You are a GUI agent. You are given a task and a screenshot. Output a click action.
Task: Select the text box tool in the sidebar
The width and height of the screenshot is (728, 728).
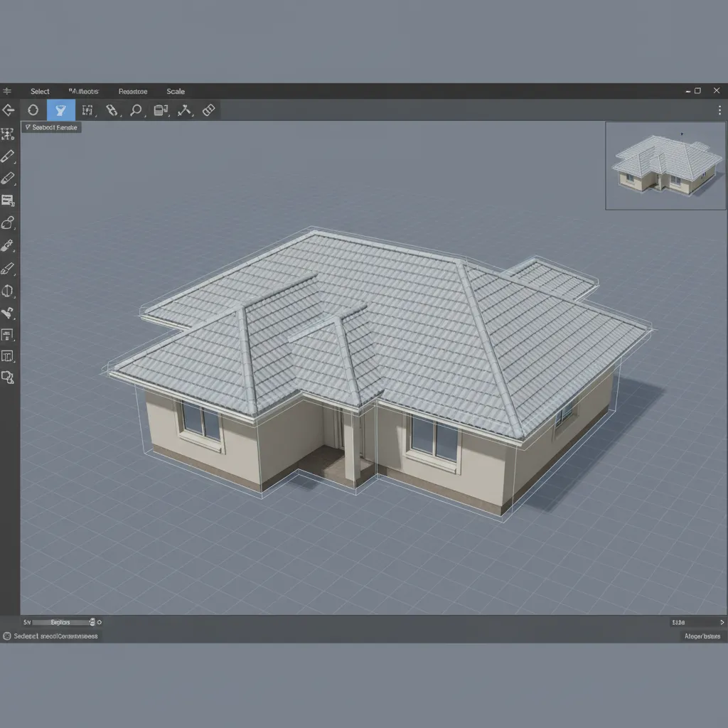8,356
